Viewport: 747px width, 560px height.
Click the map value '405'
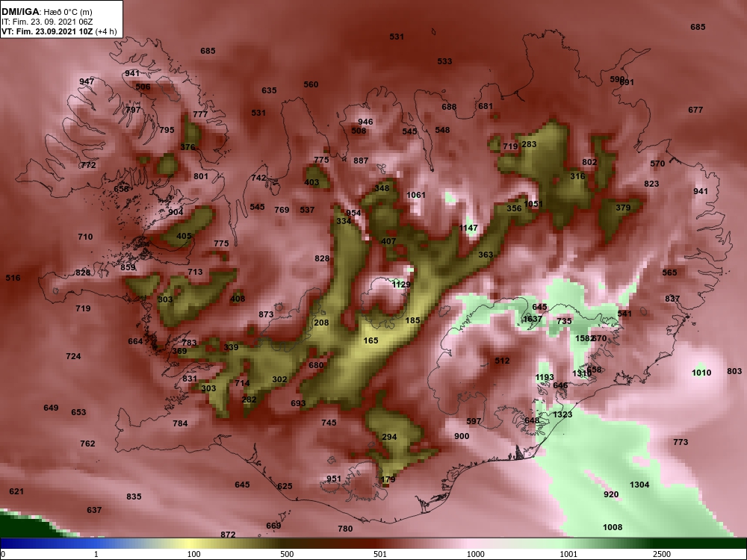184,236
